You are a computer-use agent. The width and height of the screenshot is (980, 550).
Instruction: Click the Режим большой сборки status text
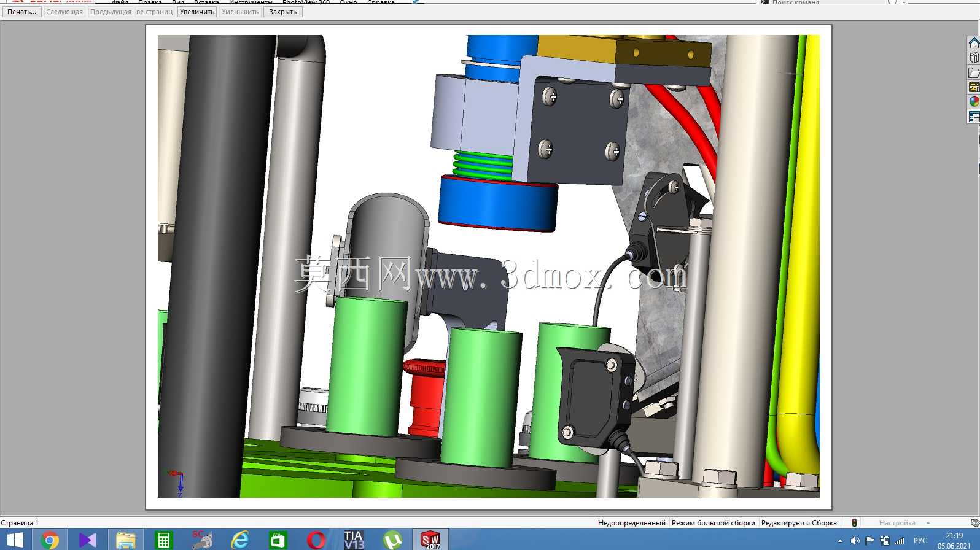click(x=714, y=523)
